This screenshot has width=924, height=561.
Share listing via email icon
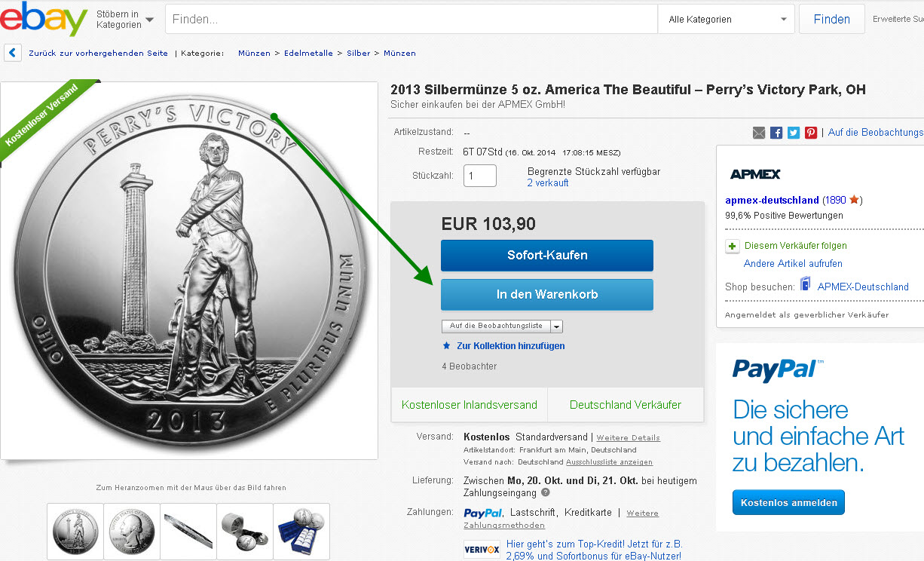coord(759,133)
